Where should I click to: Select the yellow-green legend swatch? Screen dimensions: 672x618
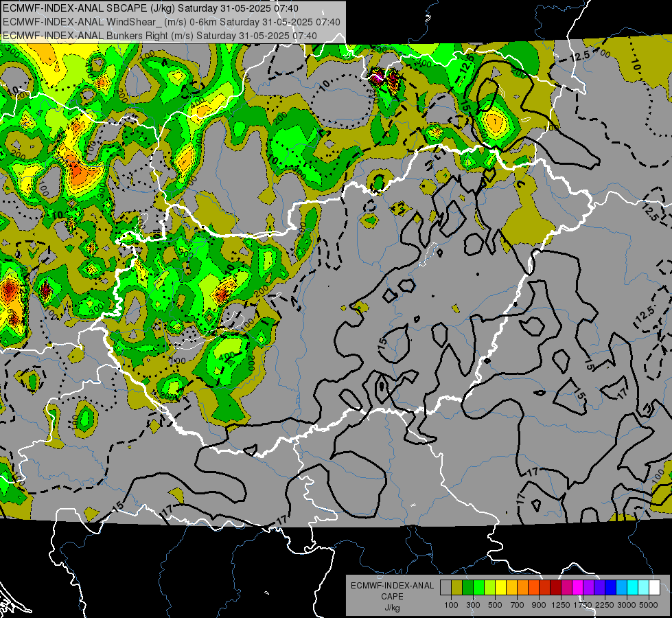point(490,587)
